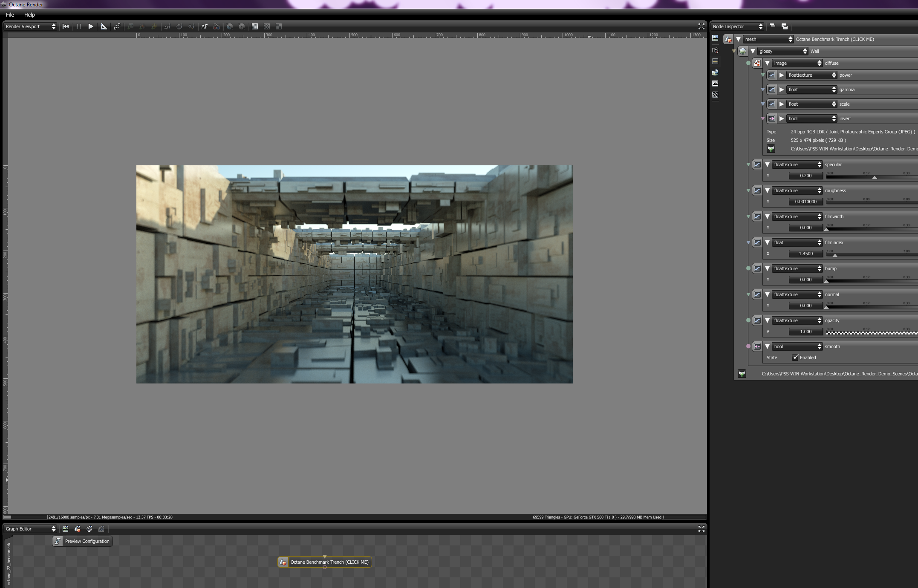Open the File menu
Screen dimensions: 918x588
(10, 14)
